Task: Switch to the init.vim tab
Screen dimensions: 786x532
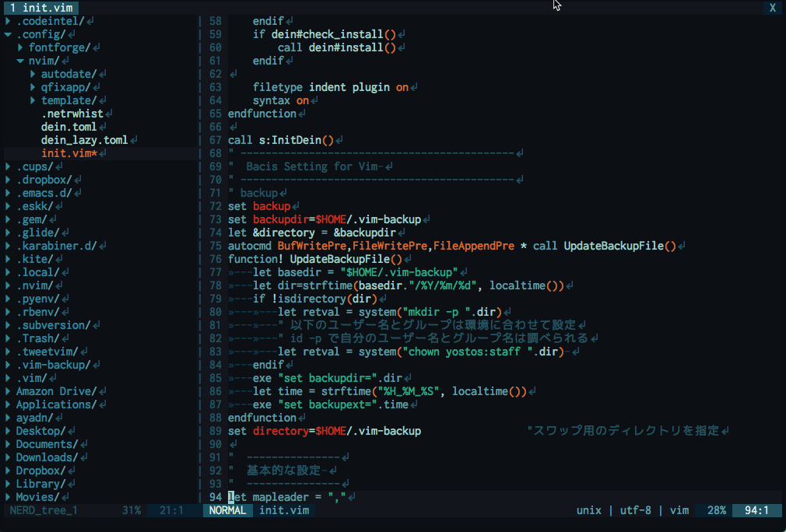Action: tap(40, 8)
